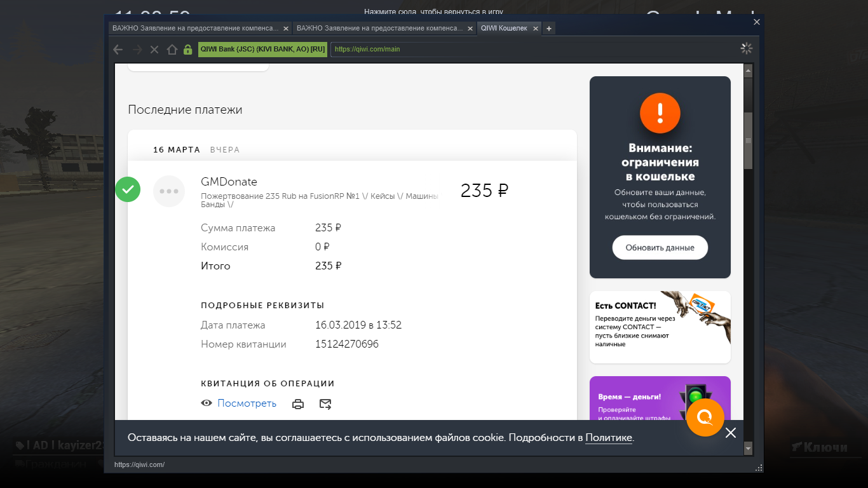The width and height of the screenshot is (868, 488).
Task: Close the first ВАЖНО Заявление tab
Action: click(x=286, y=29)
